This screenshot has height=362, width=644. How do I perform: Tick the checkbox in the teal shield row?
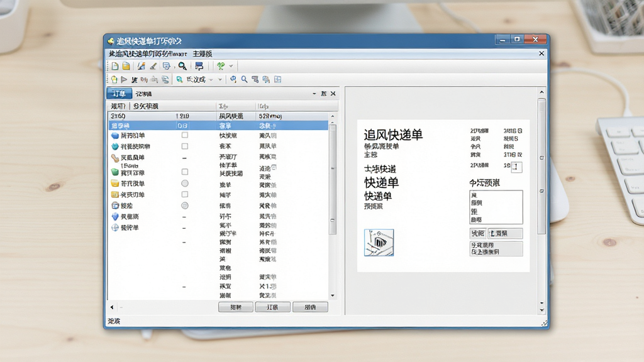185,146
